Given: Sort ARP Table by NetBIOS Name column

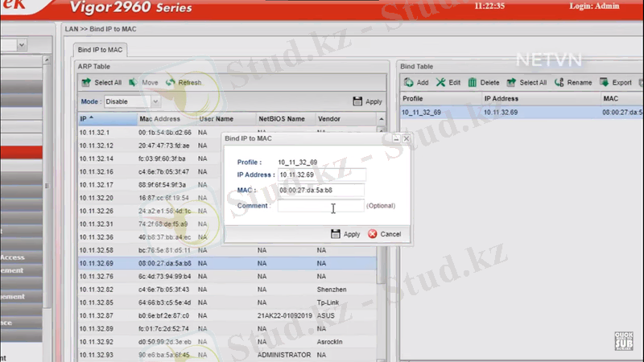Looking at the screenshot, I should tap(286, 119).
